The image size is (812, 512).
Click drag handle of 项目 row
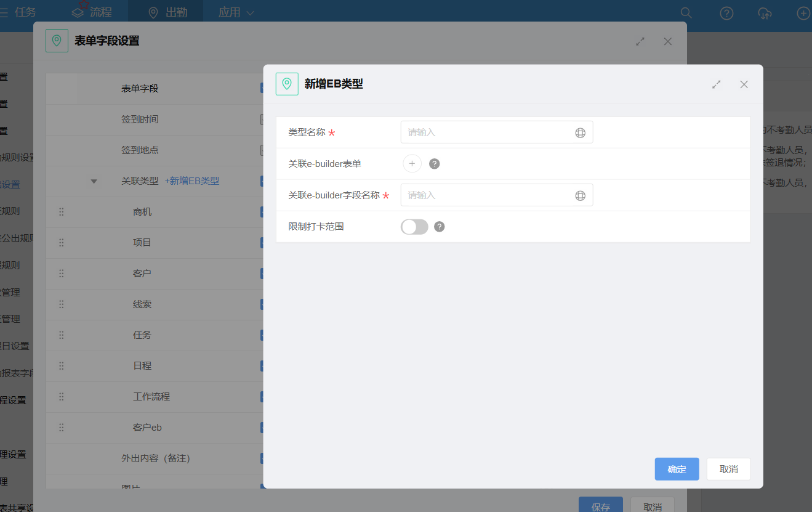pyautogui.click(x=61, y=243)
